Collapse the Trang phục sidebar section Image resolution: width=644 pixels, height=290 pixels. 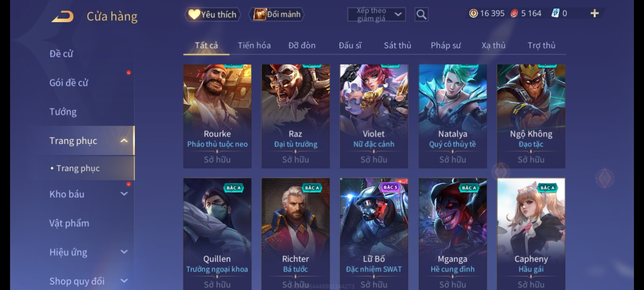124,141
